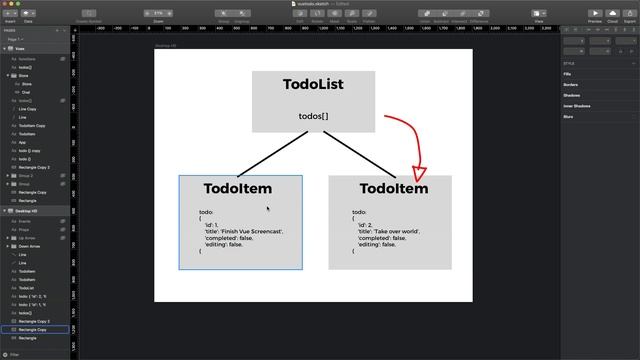The image size is (640, 360).
Task: Apply the Difference boolean operation
Action: [x=480, y=13]
